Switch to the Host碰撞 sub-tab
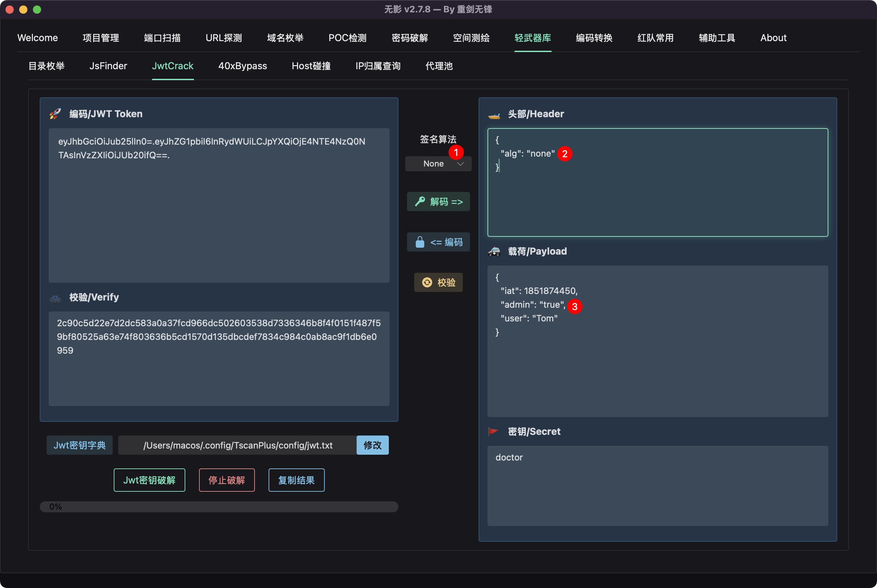Screen dimensions: 877x588 [x=311, y=66]
